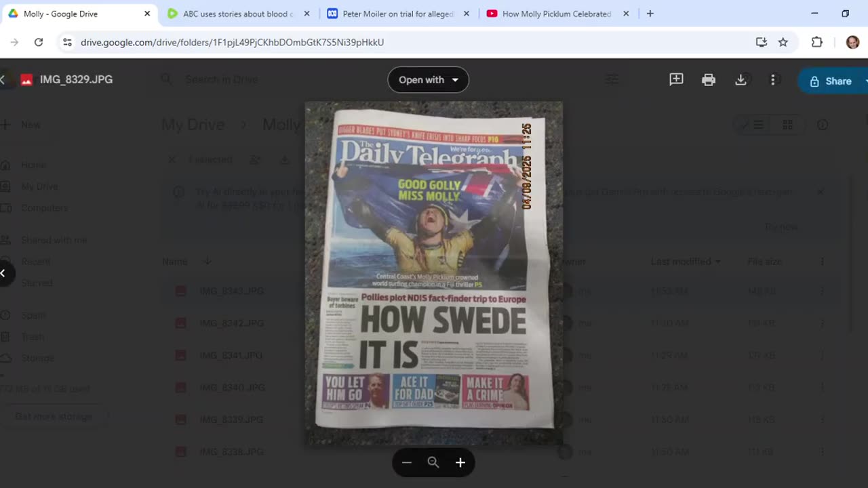This screenshot has width=868, height=488.
Task: Clear selection X next to '1 selected'
Action: click(172, 160)
